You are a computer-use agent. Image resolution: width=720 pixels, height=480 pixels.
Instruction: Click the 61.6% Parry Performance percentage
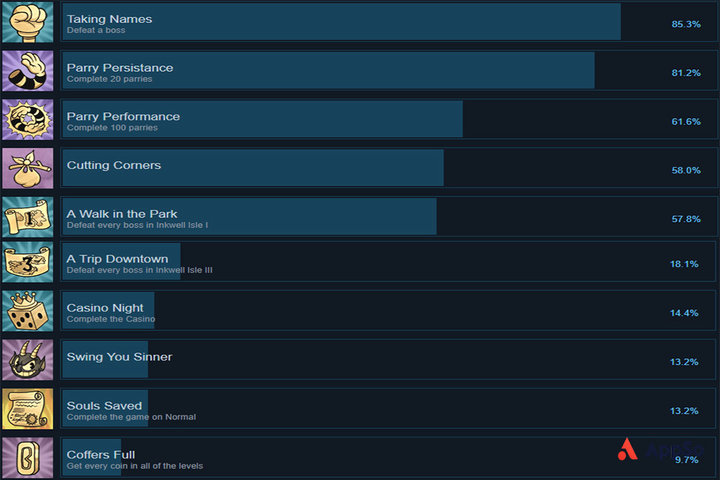coord(686,121)
